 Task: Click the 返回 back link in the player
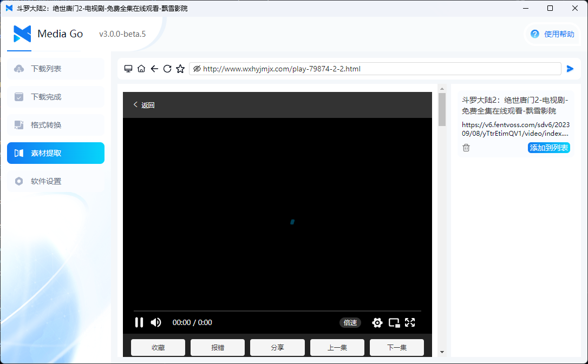(x=144, y=105)
